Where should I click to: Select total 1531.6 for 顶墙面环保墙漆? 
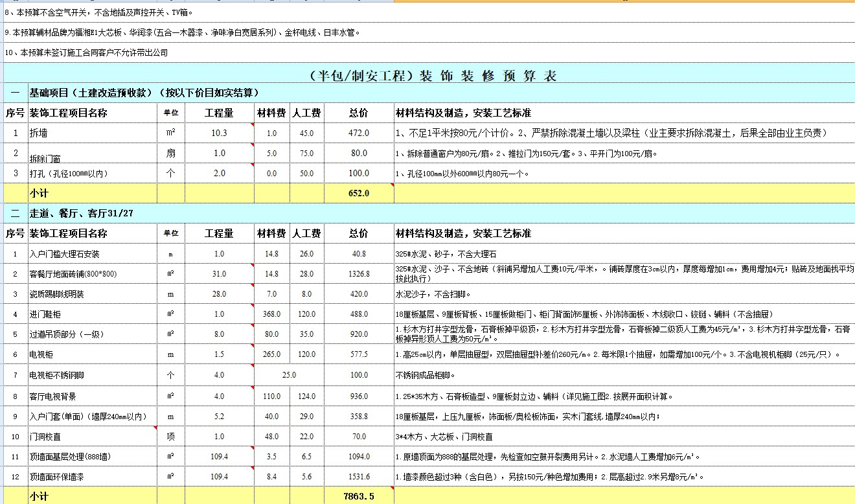(x=359, y=477)
